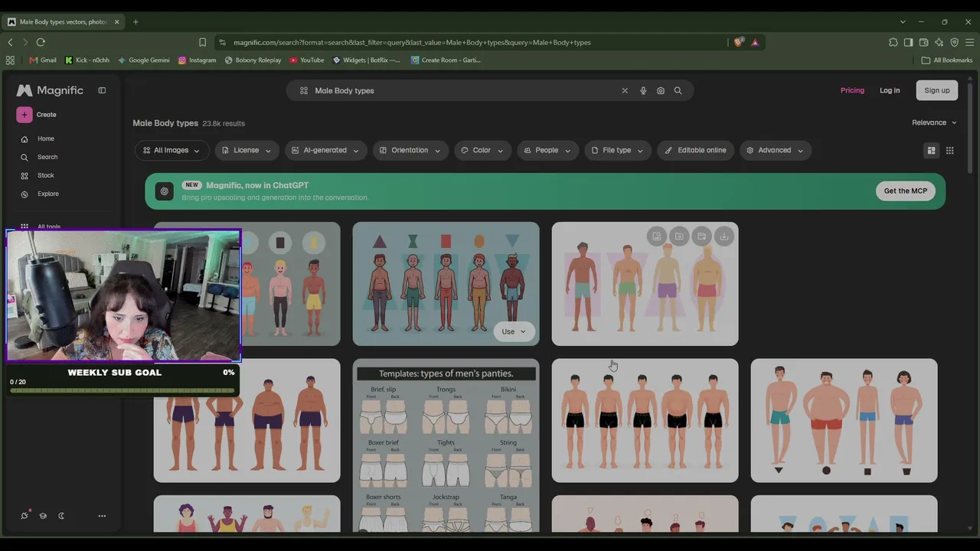Open the Widgets BotRix bookmark
This screenshot has width=980, height=551.
click(366, 60)
